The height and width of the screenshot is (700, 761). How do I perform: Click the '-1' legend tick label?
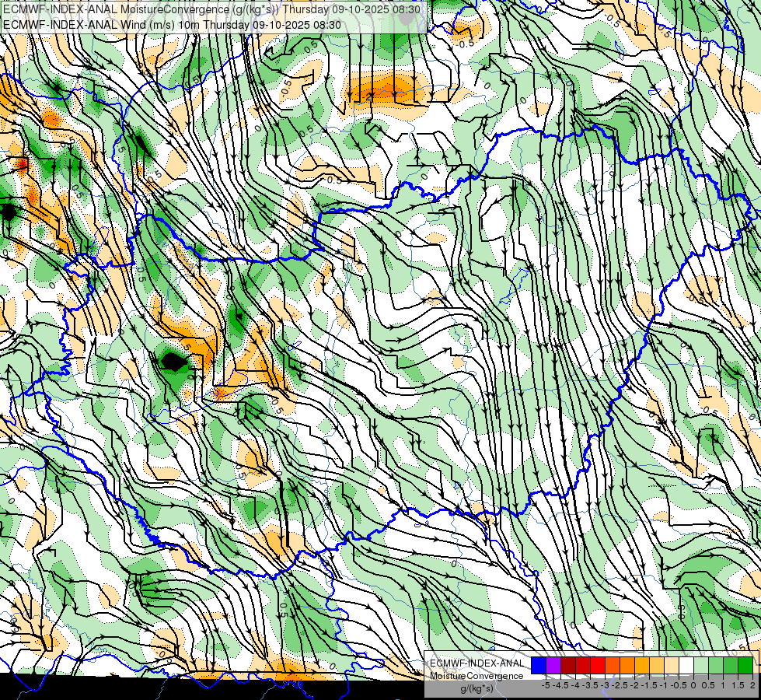(x=664, y=685)
